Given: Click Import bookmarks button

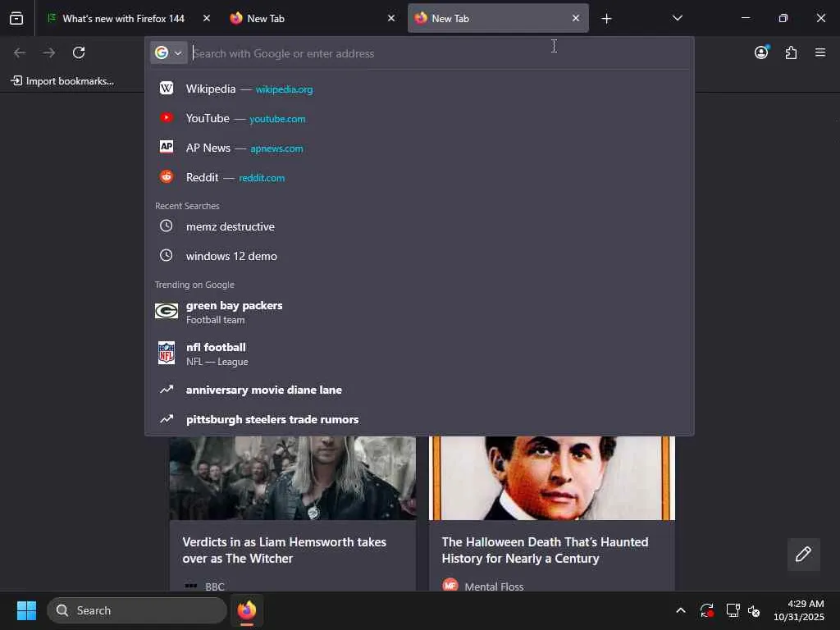Looking at the screenshot, I should click(62, 81).
